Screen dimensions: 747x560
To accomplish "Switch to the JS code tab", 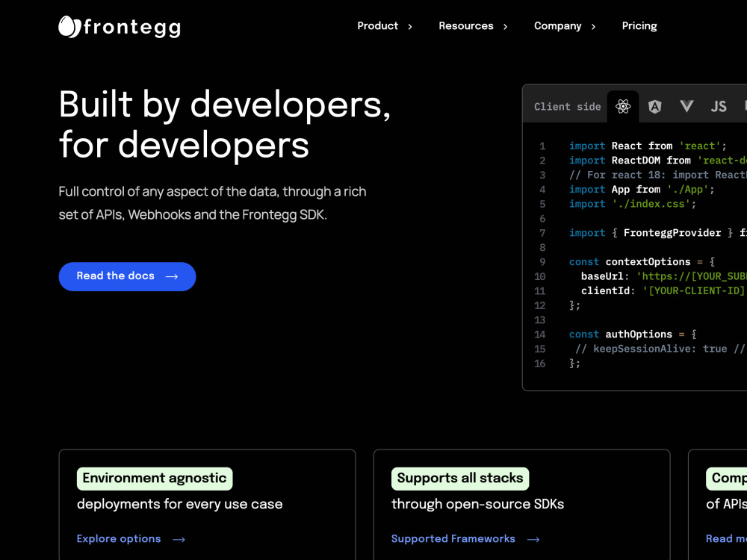I will coord(719,106).
